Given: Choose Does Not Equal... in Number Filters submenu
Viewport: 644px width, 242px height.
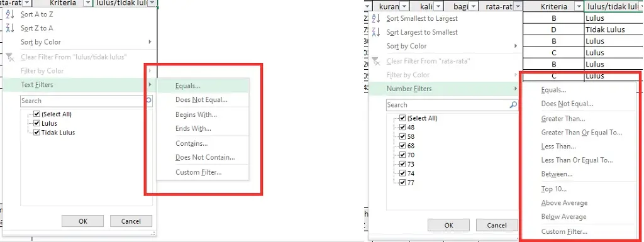Looking at the screenshot, I should [579, 104].
